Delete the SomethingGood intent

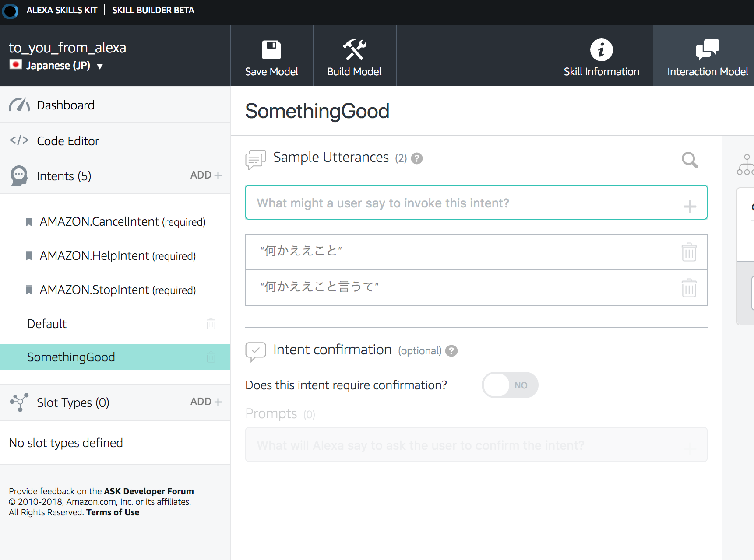pyautogui.click(x=211, y=357)
